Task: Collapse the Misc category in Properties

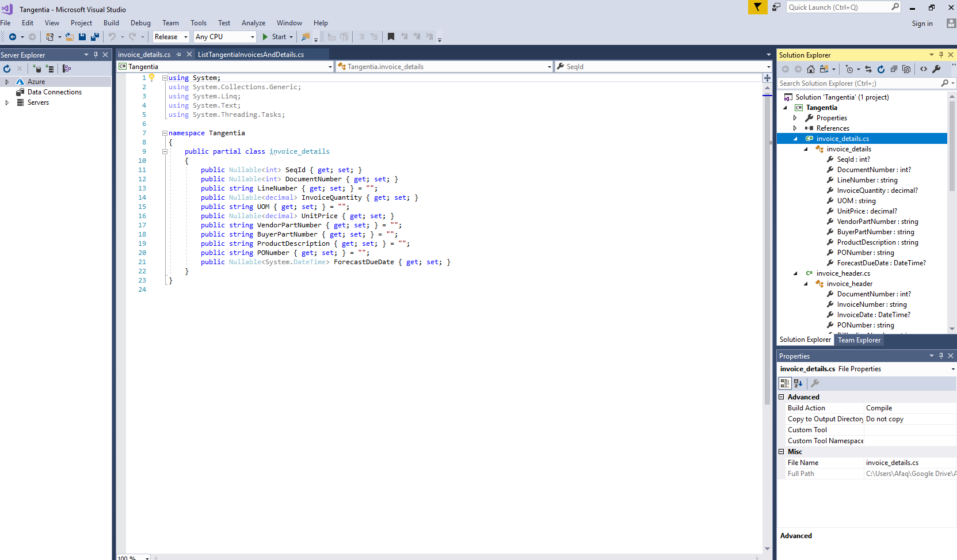Action: point(781,452)
